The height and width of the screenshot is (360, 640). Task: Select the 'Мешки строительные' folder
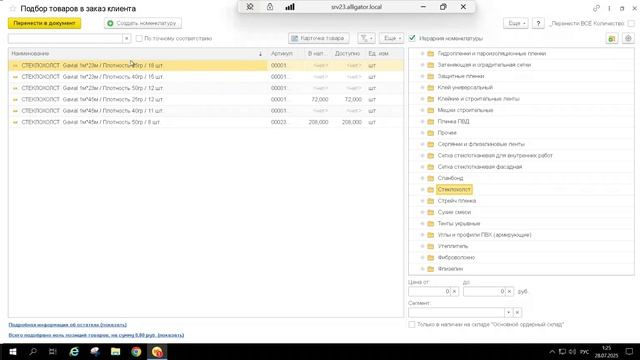[x=465, y=110]
